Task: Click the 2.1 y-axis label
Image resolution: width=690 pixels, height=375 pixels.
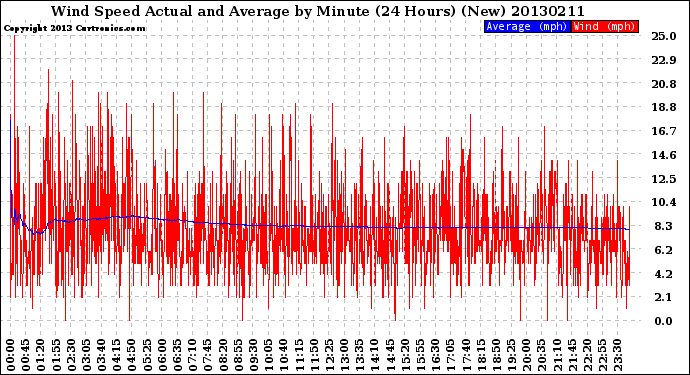Action: 664,298
